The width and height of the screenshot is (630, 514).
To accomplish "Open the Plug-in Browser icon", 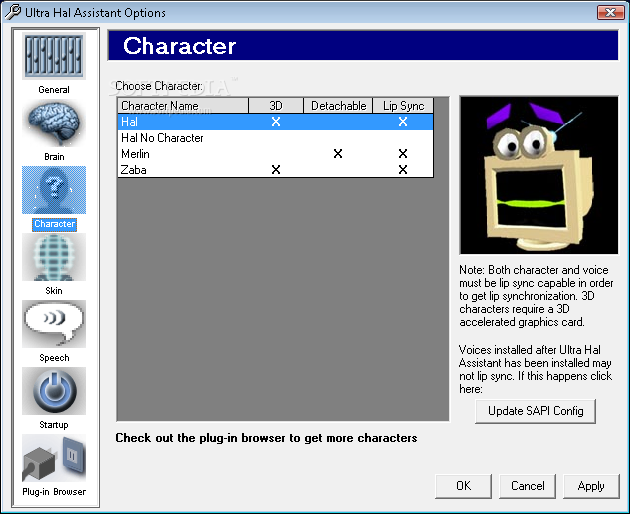I will pos(54,458).
